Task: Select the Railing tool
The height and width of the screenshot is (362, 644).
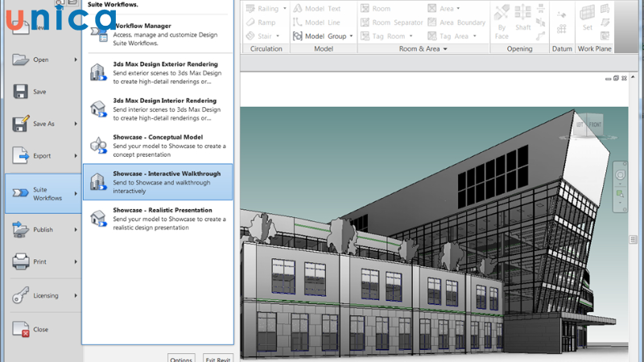Action: 262,8
